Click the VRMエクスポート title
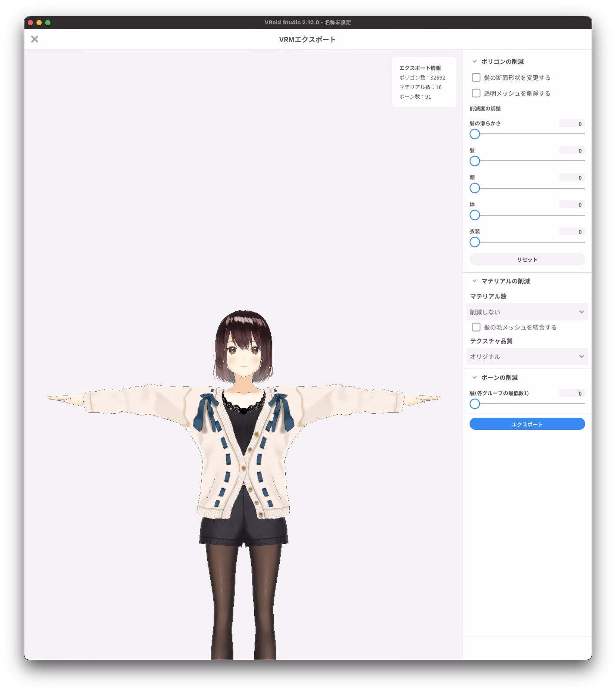Viewport: 616px width, 692px height. tap(308, 40)
